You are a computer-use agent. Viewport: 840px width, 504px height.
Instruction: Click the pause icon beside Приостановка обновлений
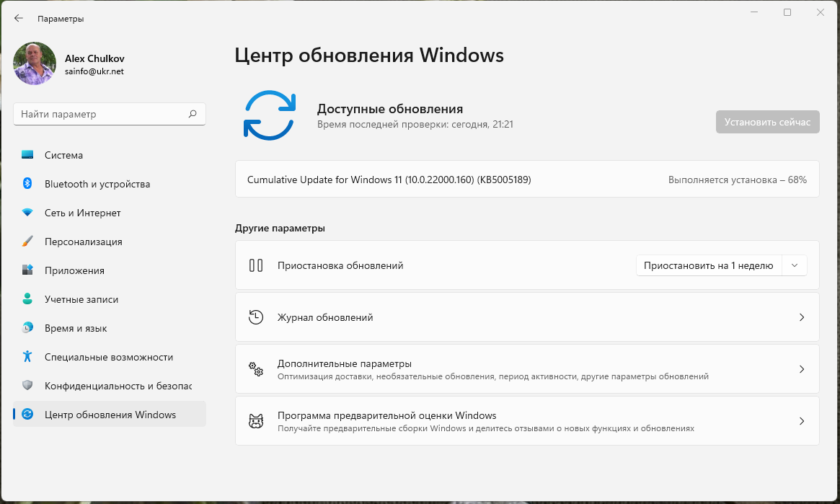256,265
